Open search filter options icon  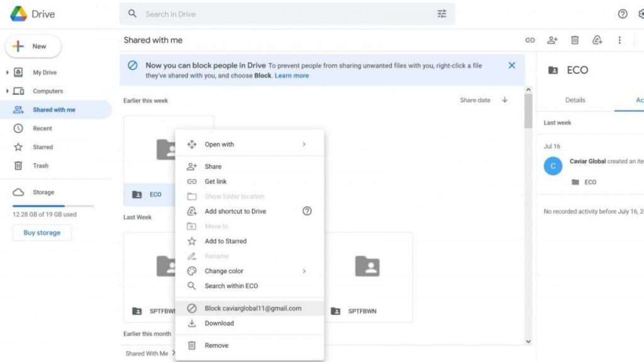(441, 14)
